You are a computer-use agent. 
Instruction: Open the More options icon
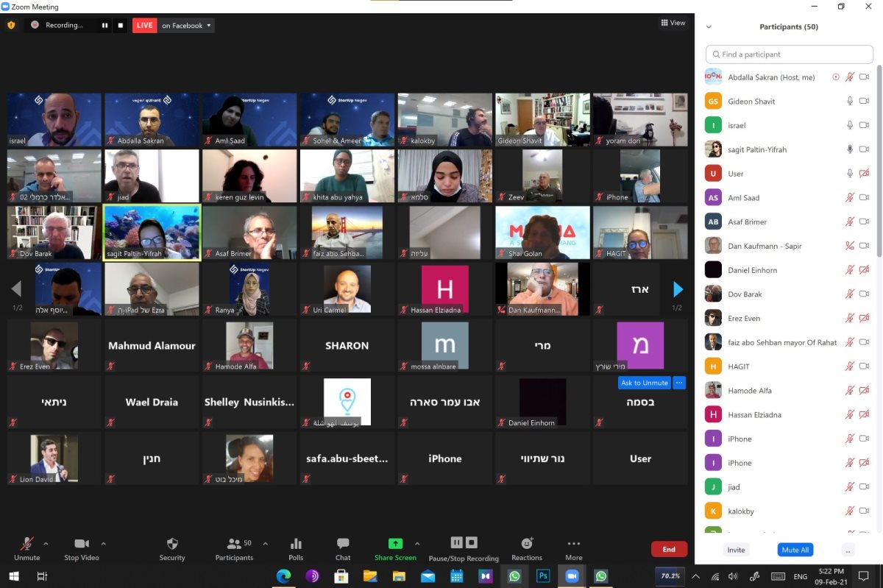[574, 544]
